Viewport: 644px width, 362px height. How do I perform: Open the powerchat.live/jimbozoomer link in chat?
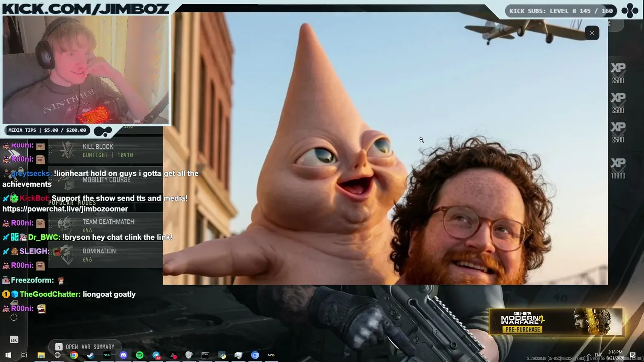[x=65, y=209]
